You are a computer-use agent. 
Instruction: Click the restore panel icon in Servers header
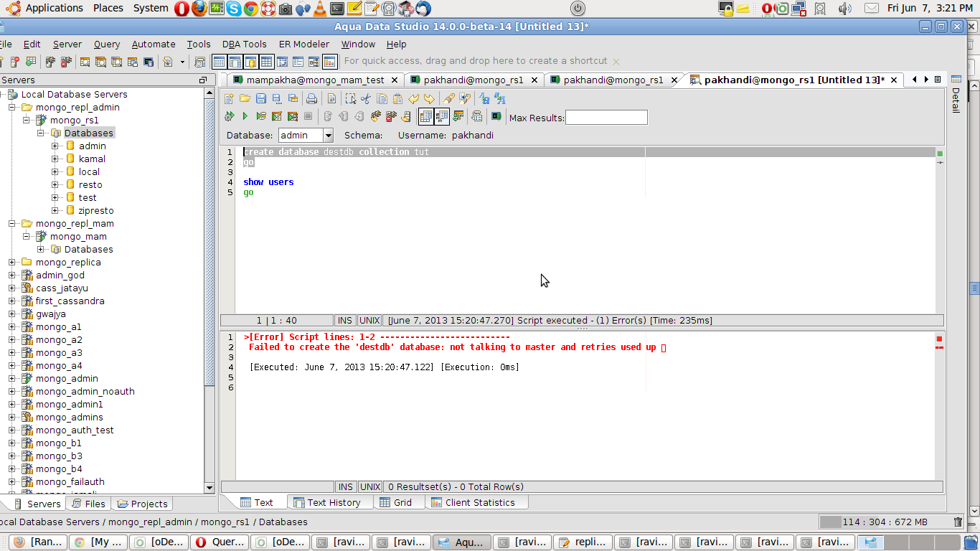(203, 80)
